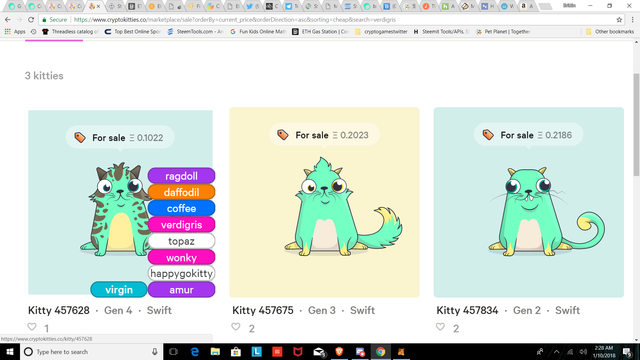Switch to the Twitter browser tab
Viewport: 640px width, 360px height.
click(253, 6)
